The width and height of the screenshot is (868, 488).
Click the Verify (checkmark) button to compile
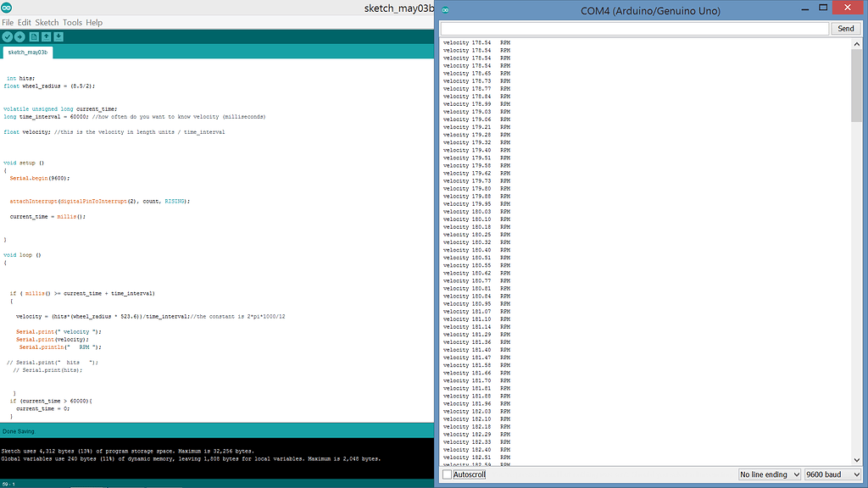7,36
